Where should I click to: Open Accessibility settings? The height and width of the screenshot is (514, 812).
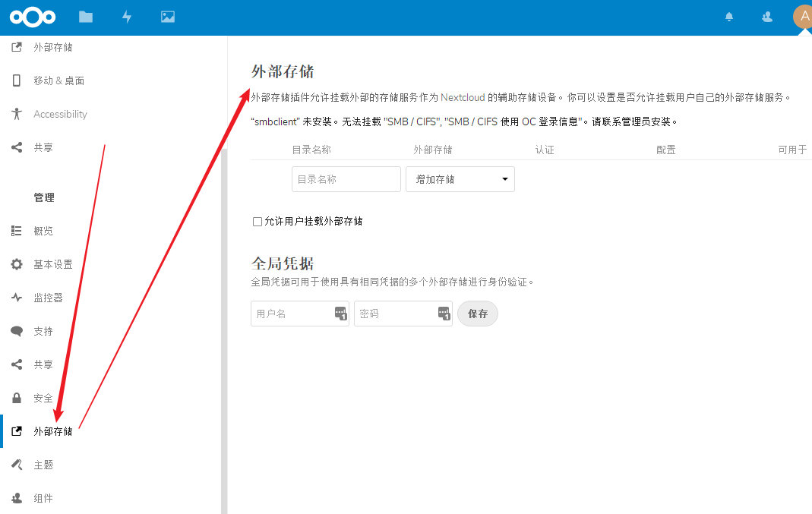click(60, 114)
